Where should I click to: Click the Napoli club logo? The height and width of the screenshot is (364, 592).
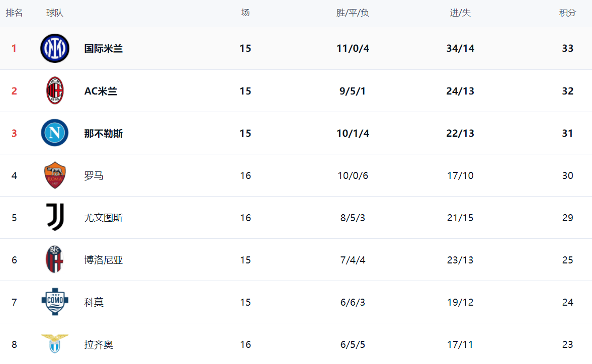[x=55, y=133]
